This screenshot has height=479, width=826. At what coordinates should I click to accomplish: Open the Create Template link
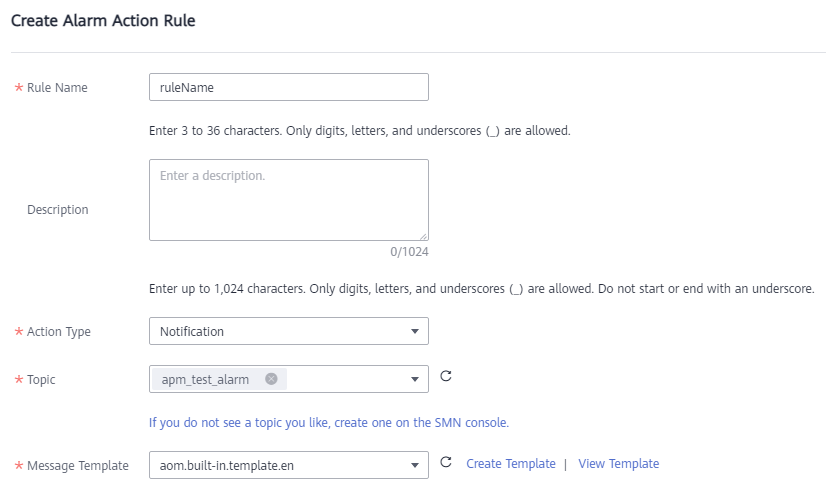(510, 464)
